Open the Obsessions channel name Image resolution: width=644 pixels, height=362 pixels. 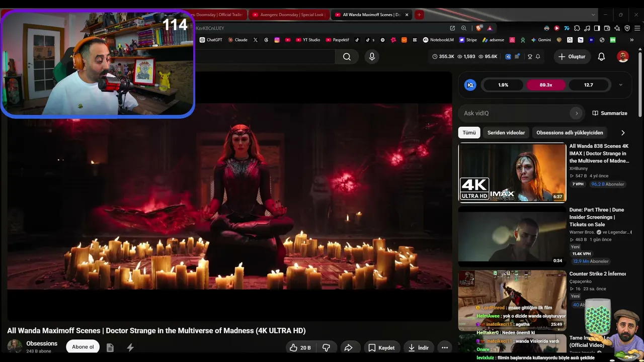[42, 343]
